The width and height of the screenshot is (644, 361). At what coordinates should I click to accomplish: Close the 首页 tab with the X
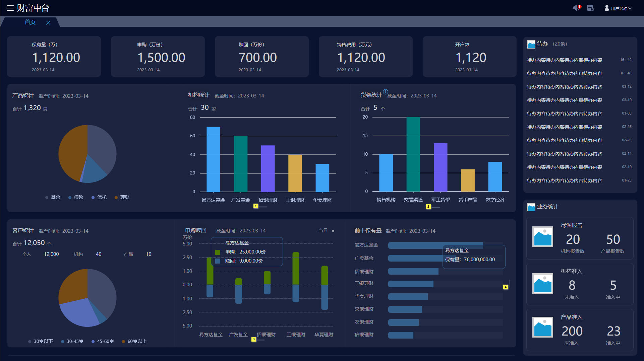(48, 22)
